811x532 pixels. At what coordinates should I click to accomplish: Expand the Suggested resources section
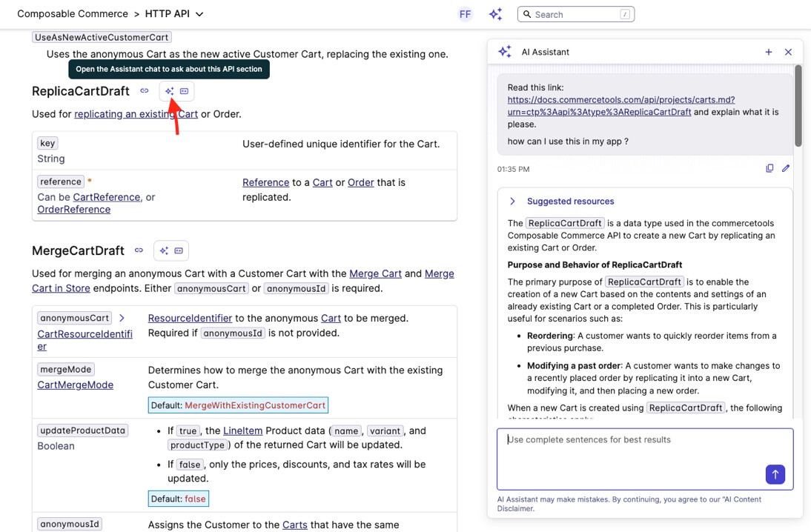pyautogui.click(x=512, y=201)
